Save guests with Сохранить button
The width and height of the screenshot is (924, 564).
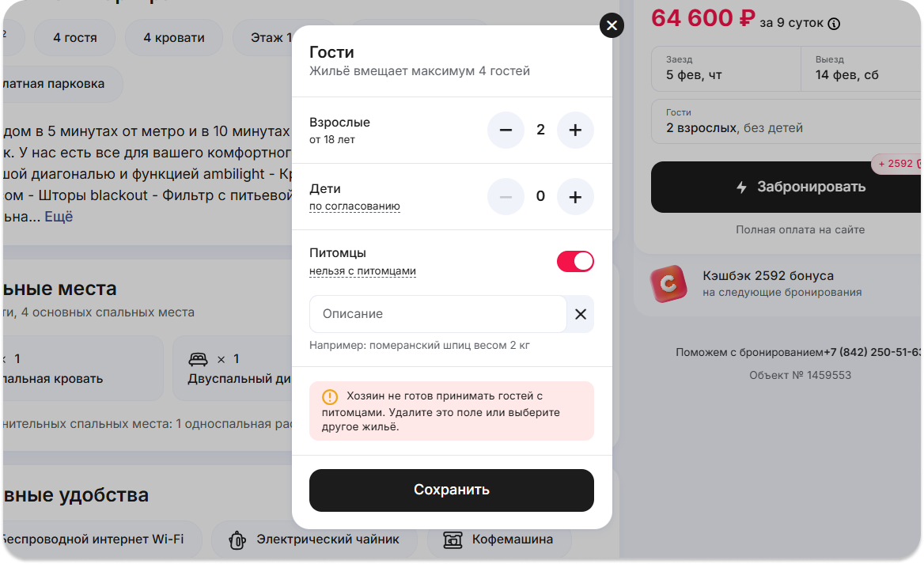tap(452, 490)
